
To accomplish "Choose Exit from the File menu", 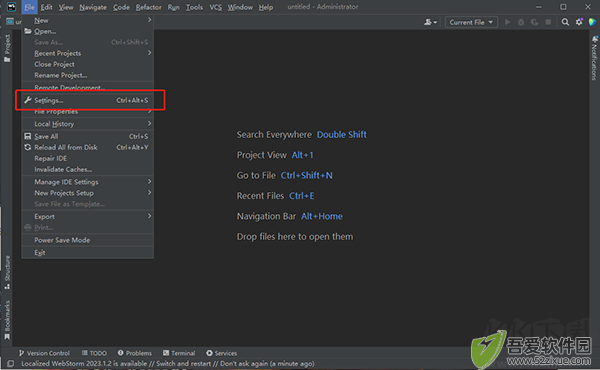I will tap(88, 253).
